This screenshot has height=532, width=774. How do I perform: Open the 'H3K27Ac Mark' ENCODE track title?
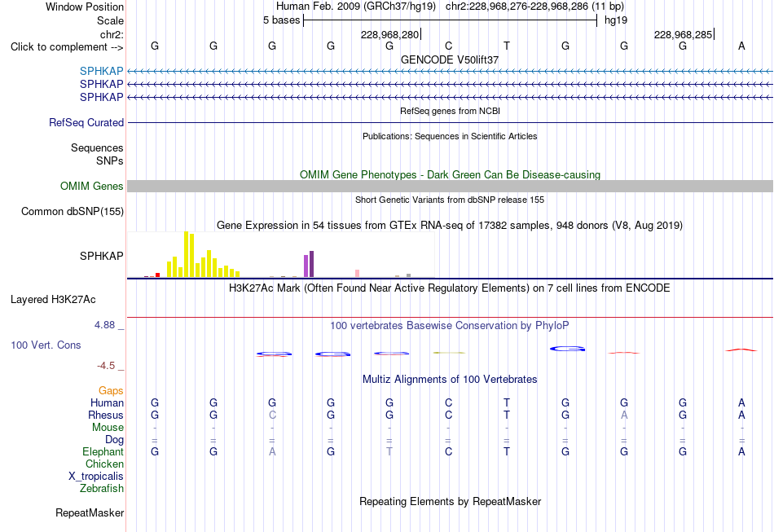click(x=450, y=288)
